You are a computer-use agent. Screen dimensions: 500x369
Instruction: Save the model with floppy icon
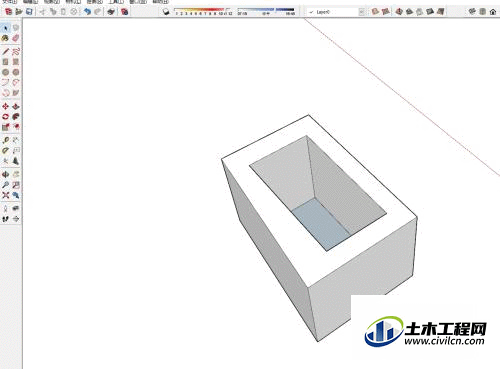click(29, 12)
